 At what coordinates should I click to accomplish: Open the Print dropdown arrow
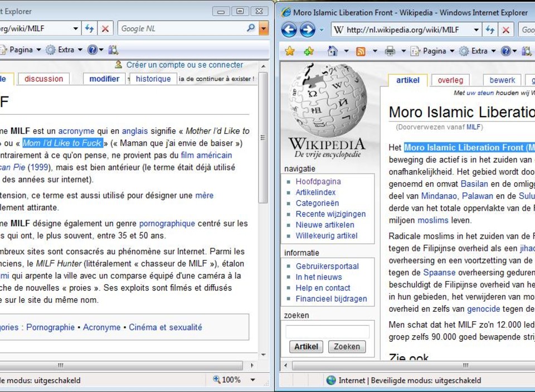coord(403,51)
